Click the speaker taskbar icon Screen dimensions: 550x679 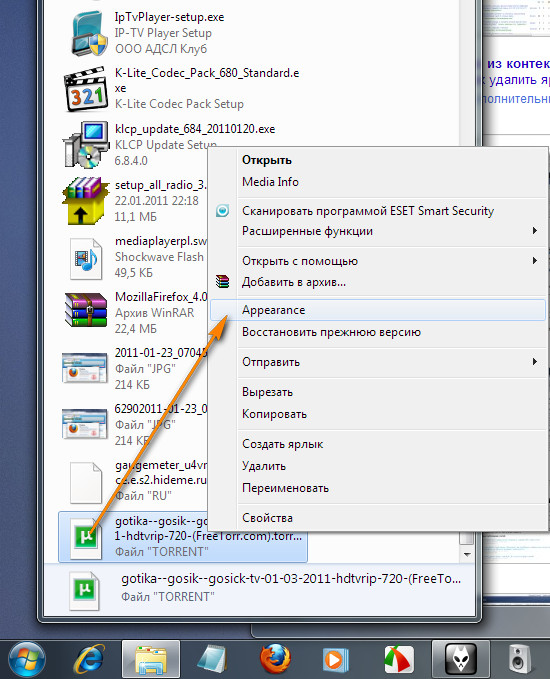pyautogui.click(x=519, y=660)
